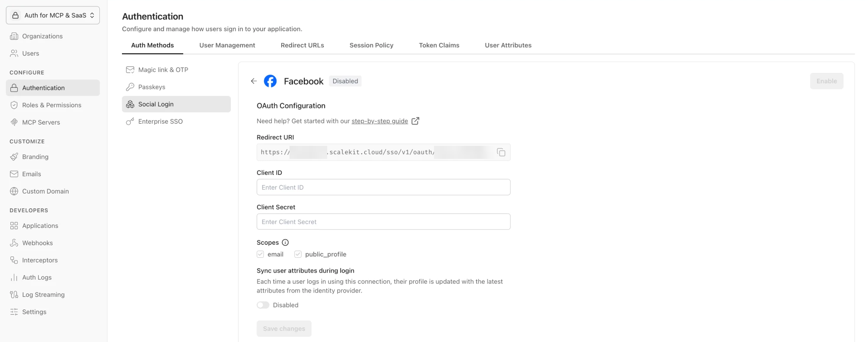Click the Save changes button
Viewport: 868px width, 342px height.
(284, 329)
